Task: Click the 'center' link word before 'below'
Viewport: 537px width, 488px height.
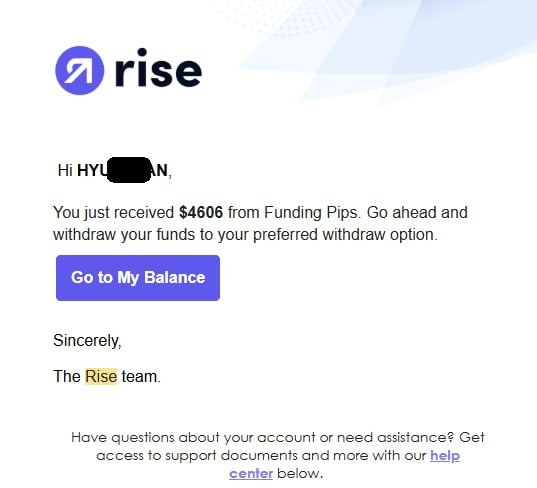Action: 251,474
